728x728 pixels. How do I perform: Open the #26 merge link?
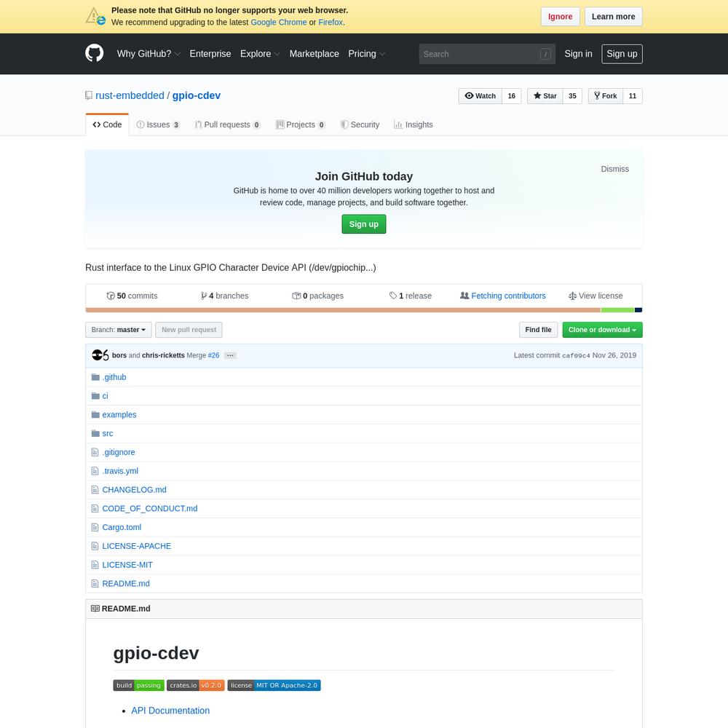click(213, 355)
